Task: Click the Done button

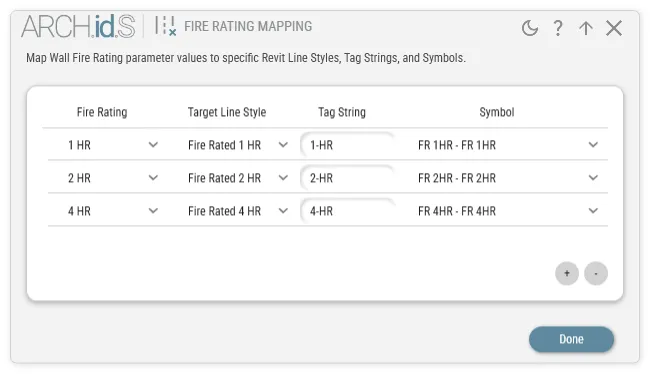Action: click(x=571, y=339)
